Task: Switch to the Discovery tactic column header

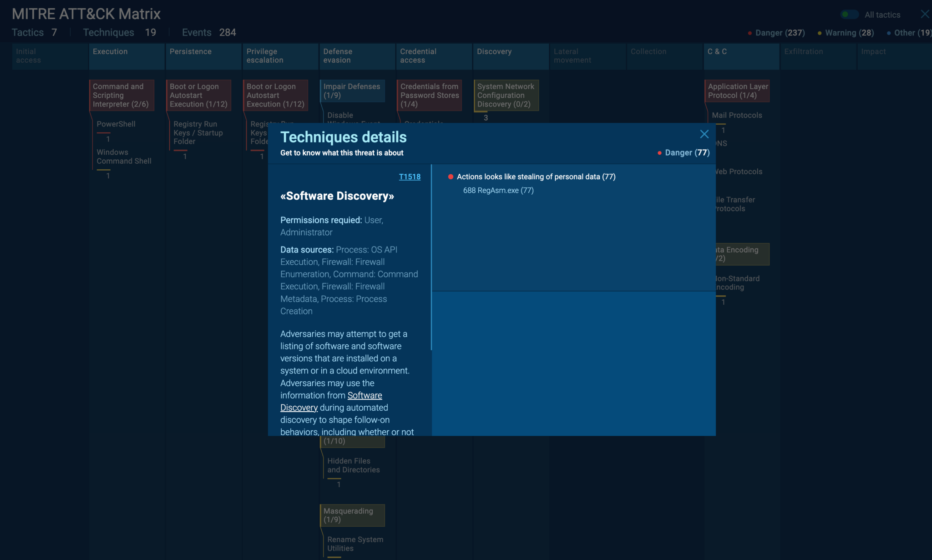Action: [494, 51]
